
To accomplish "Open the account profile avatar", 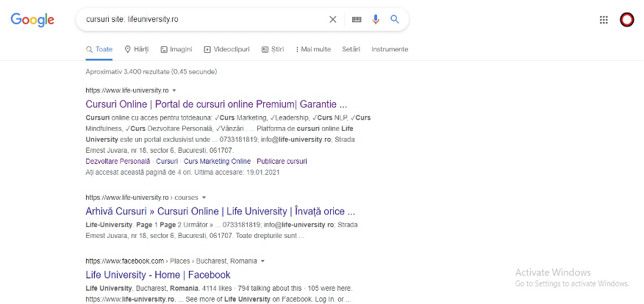I will tap(627, 20).
